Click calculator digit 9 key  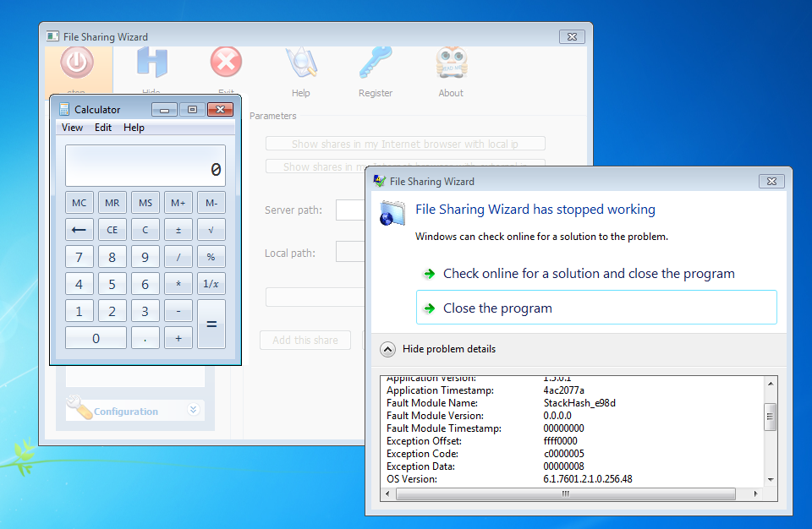click(145, 257)
